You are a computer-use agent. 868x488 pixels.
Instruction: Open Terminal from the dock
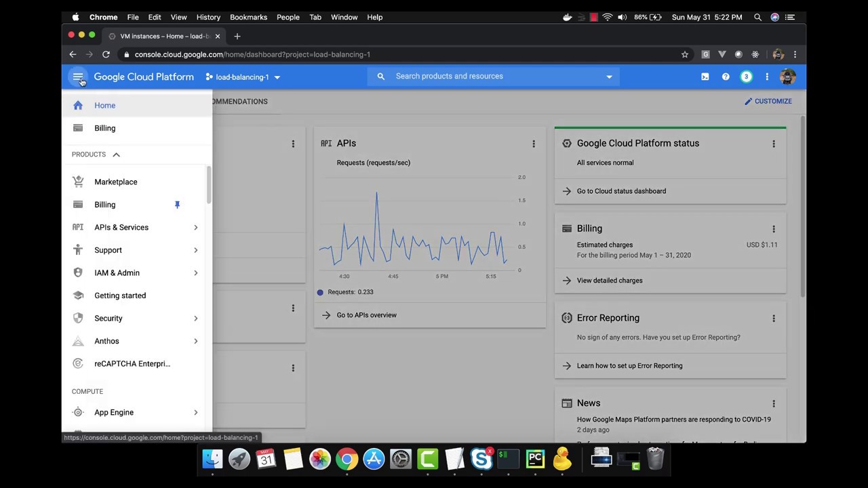(509, 459)
